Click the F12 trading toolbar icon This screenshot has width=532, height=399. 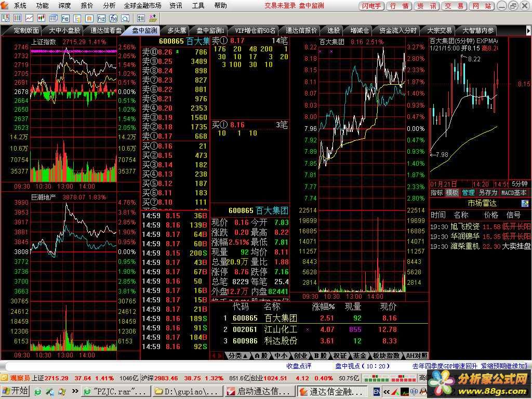(101, 18)
